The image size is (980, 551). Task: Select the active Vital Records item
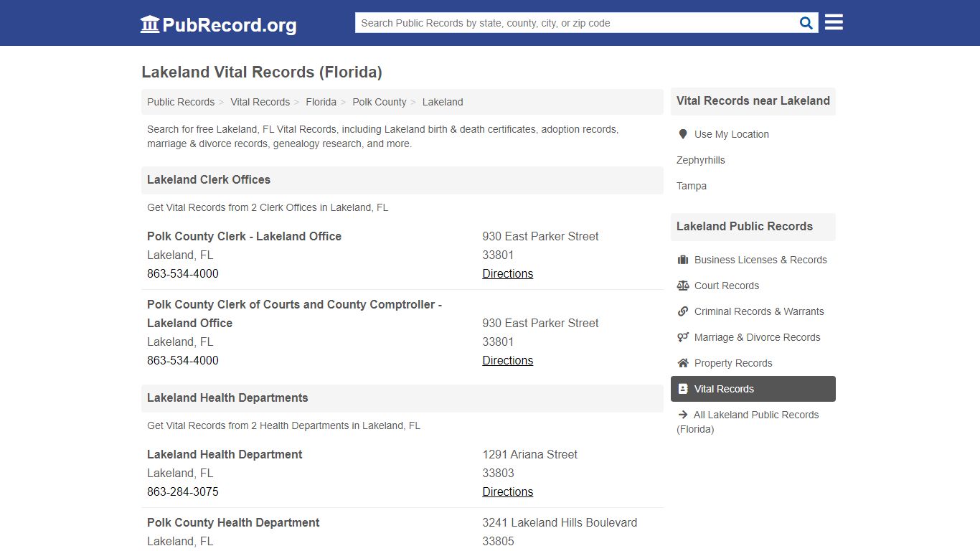coord(753,389)
